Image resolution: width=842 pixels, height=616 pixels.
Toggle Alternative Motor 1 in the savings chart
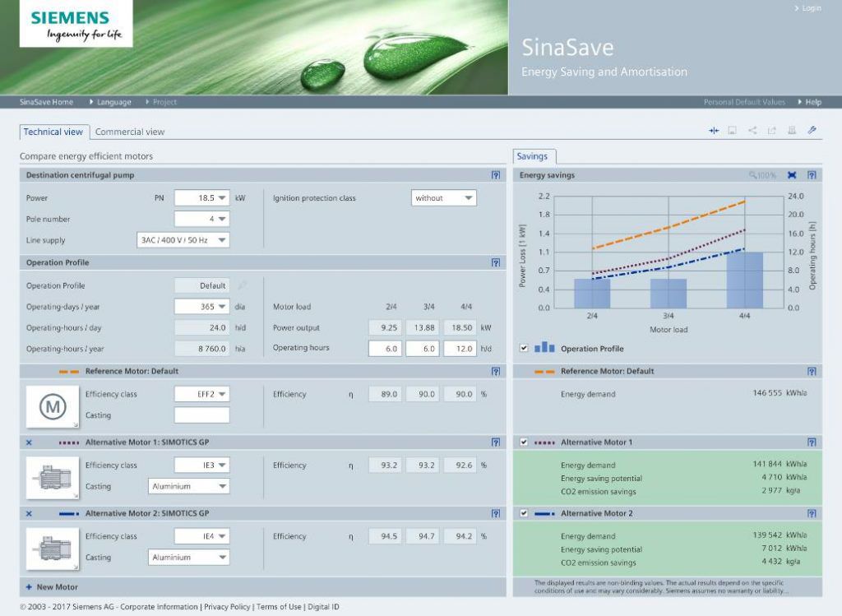524,442
